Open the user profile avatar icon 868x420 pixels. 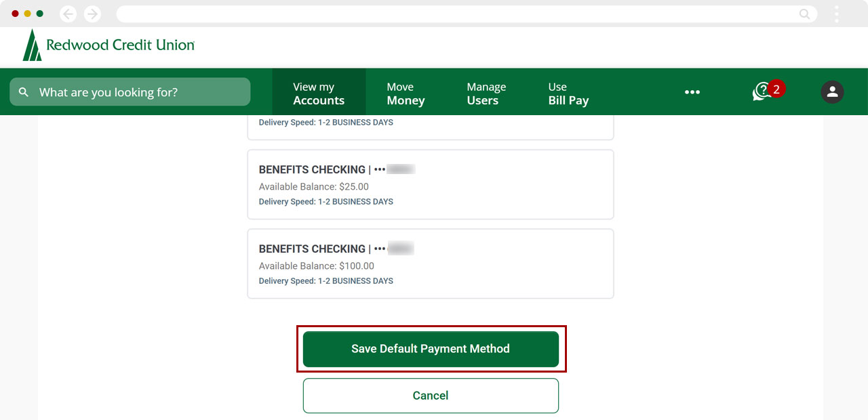(832, 92)
